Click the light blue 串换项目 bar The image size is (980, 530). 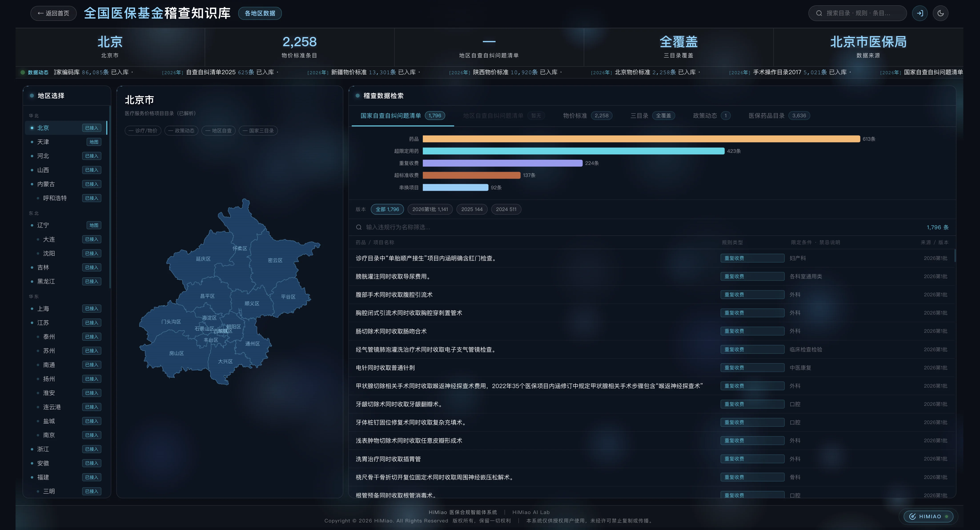pos(455,187)
